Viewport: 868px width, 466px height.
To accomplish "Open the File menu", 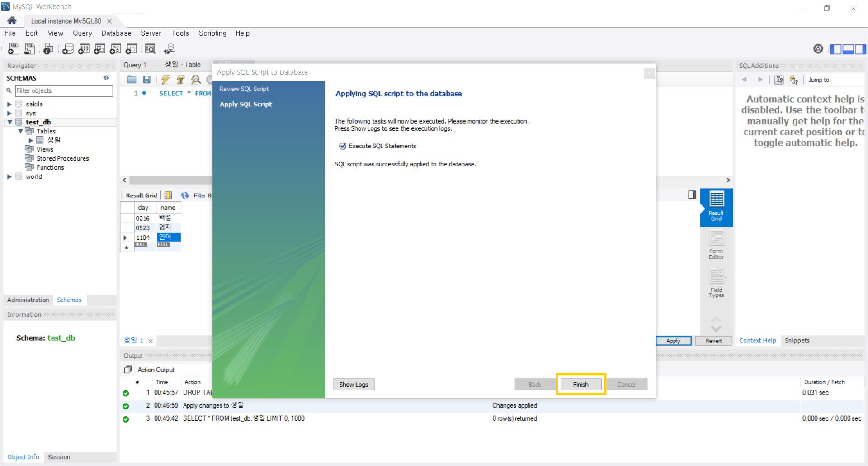I will tap(10, 33).
